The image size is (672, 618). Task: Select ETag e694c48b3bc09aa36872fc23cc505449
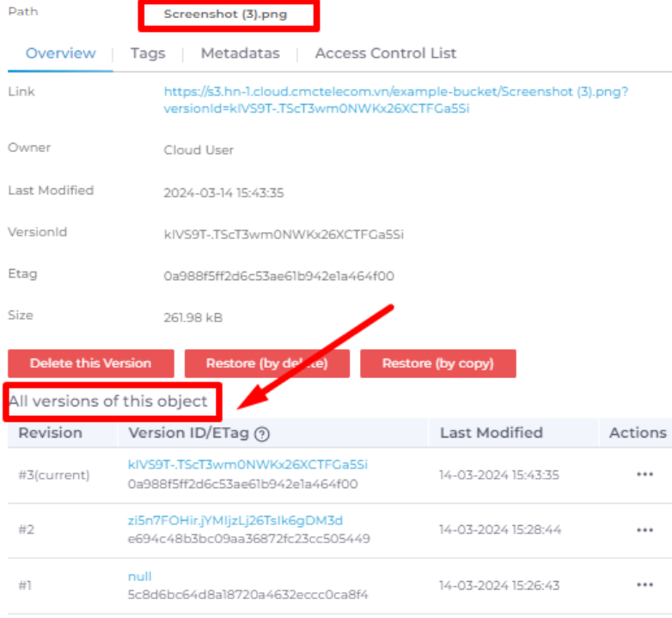[x=249, y=539]
